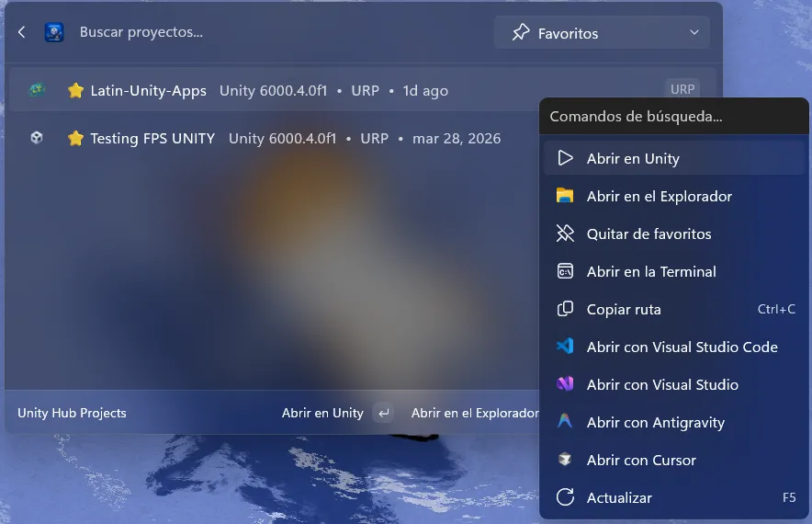Screen dimensions: 812x524
Task: Click the Testing FPS UNITY cube icon
Action: (x=36, y=138)
